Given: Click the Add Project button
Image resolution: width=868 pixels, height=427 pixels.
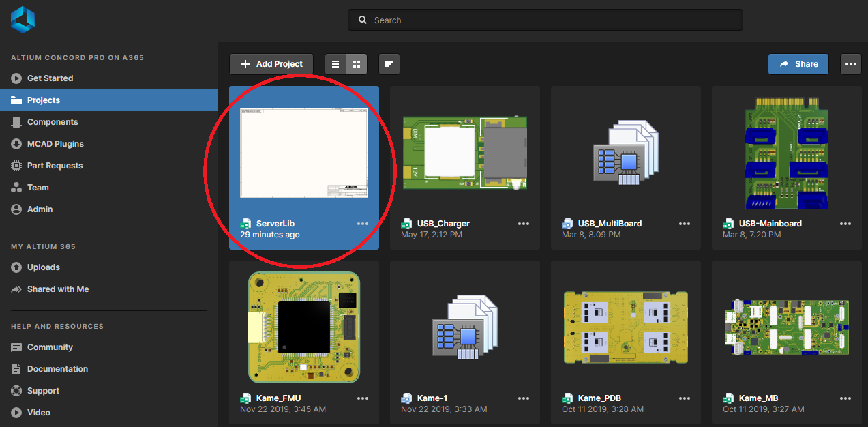Looking at the screenshot, I should coord(271,64).
